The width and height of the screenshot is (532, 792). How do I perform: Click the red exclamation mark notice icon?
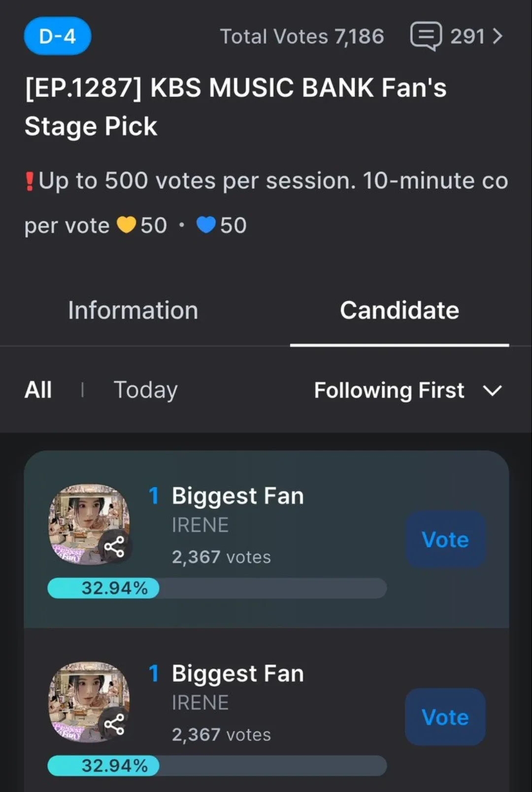tap(30, 181)
